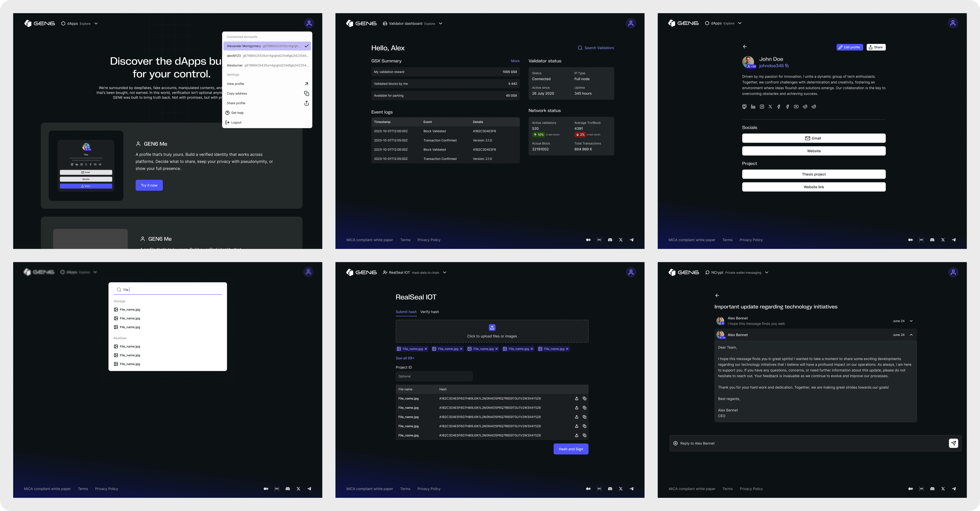980x511 pixels.
Task: Choose Get help in the account menu
Action: [267, 113]
